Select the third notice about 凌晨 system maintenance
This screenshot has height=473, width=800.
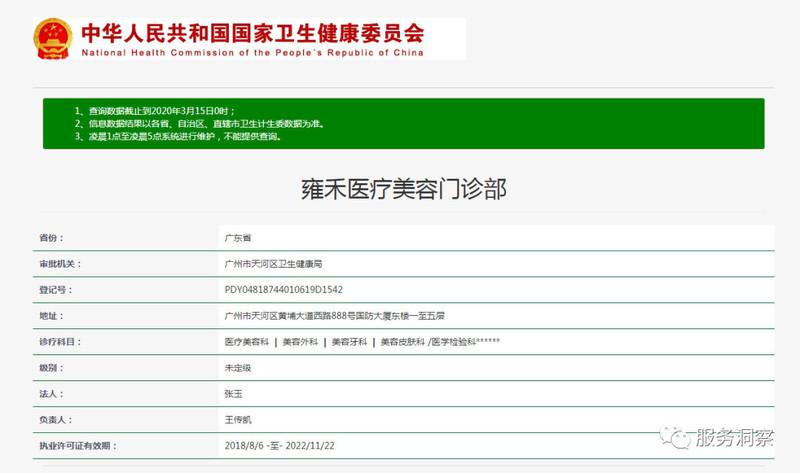[177, 137]
